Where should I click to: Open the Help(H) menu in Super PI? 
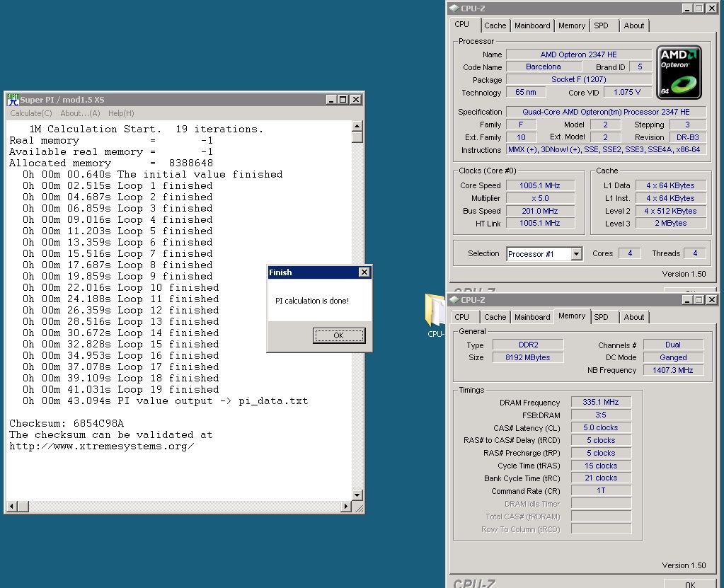pos(121,113)
